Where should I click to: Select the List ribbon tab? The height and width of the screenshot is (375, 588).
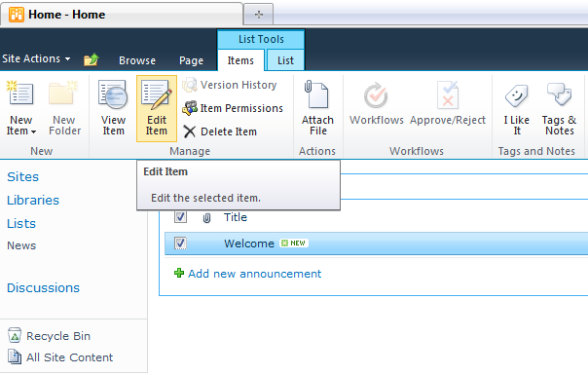(x=285, y=60)
